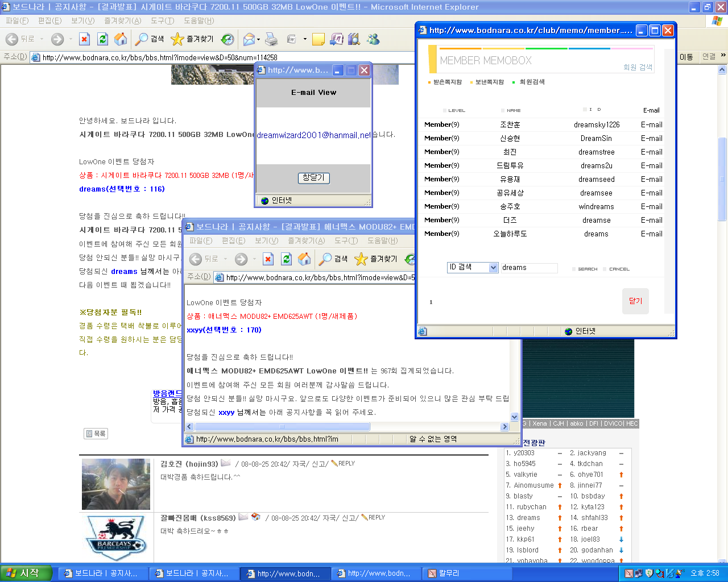Click E-mail link for windreams

coord(651,206)
